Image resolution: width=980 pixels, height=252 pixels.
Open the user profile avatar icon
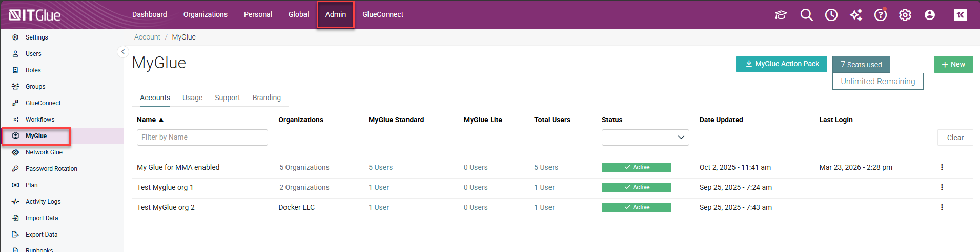click(929, 15)
